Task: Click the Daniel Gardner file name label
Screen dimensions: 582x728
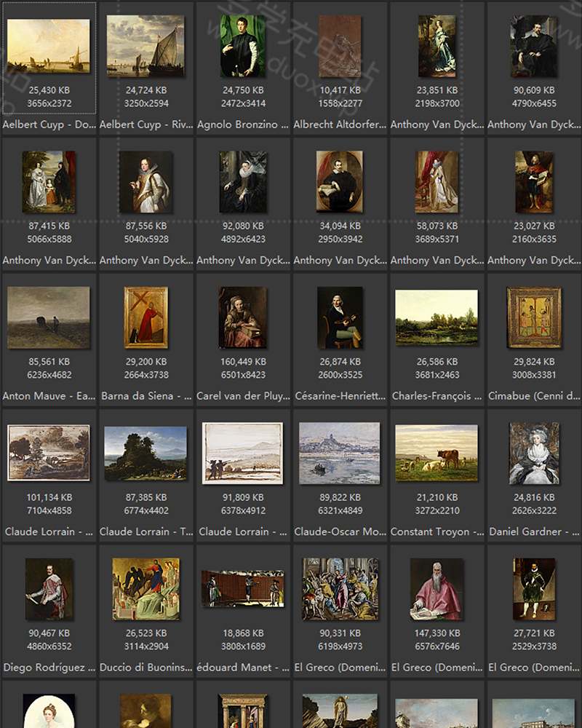Action: pyautogui.click(x=534, y=531)
